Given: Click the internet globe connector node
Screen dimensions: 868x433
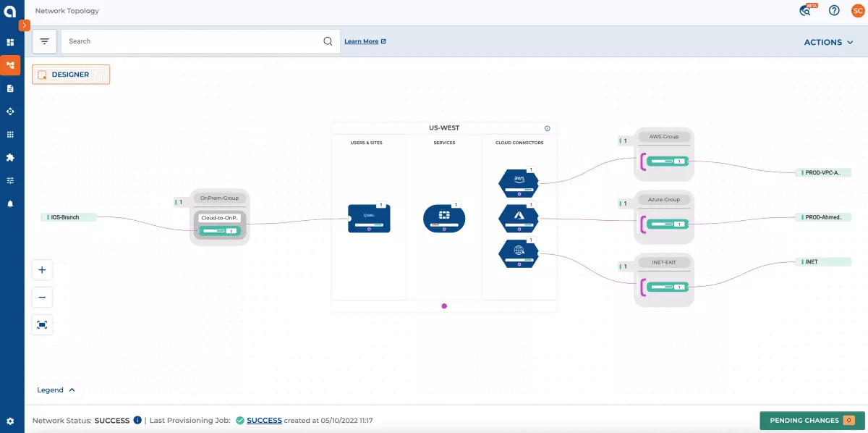Looking at the screenshot, I should pyautogui.click(x=519, y=252).
